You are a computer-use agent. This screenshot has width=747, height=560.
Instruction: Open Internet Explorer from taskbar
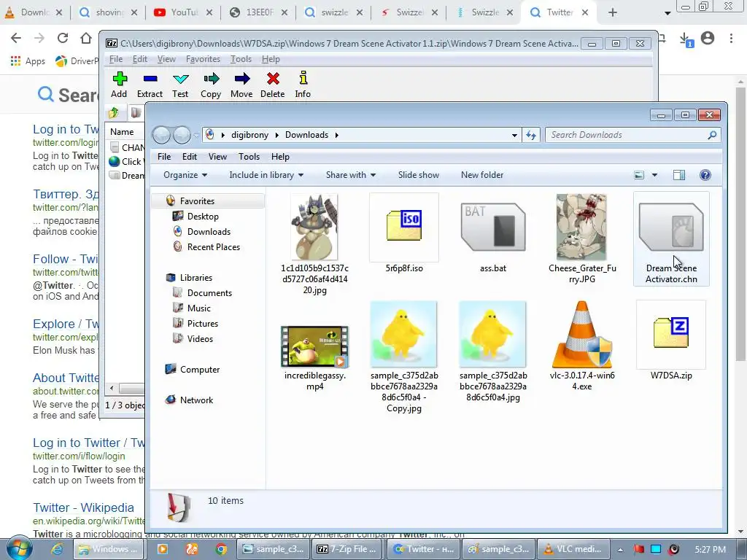57,549
